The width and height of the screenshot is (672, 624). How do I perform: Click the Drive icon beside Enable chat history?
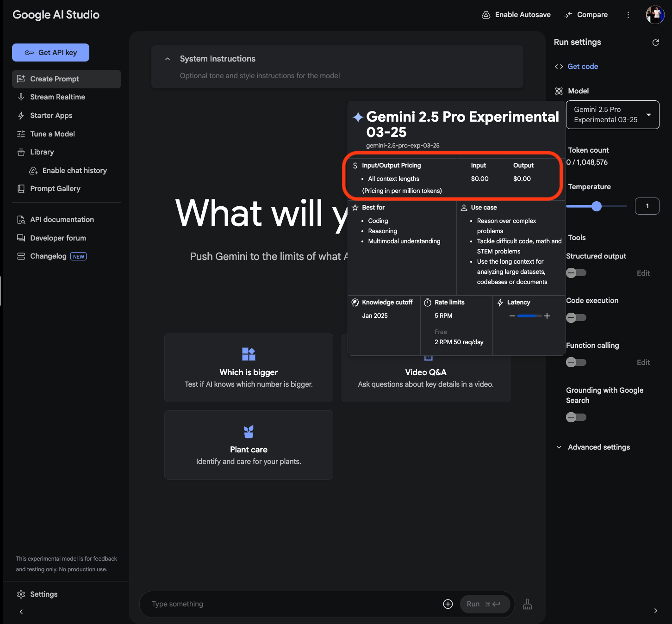[x=33, y=171]
